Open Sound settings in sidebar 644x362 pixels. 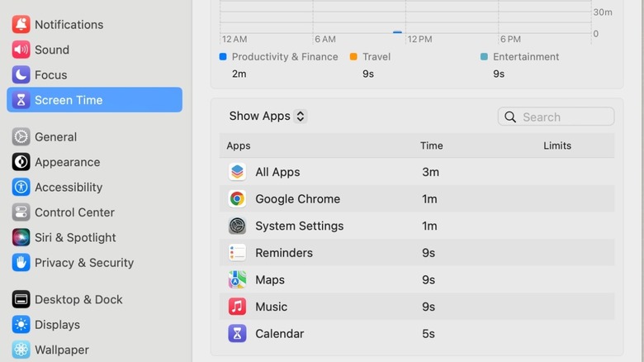pos(51,50)
